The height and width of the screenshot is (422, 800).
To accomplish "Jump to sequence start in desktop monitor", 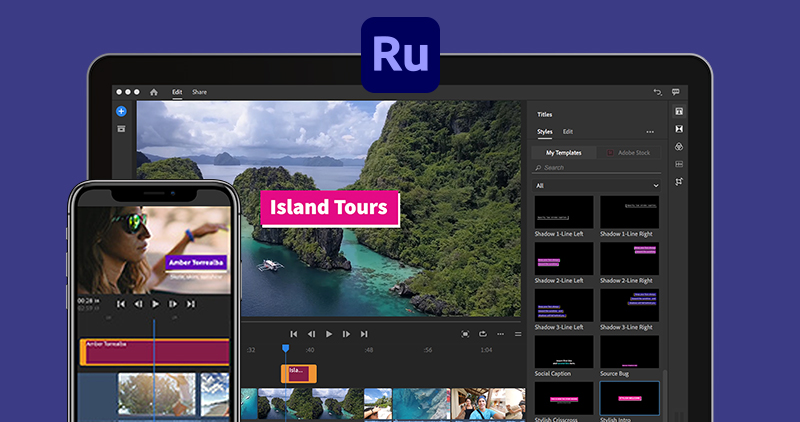I will (293, 334).
